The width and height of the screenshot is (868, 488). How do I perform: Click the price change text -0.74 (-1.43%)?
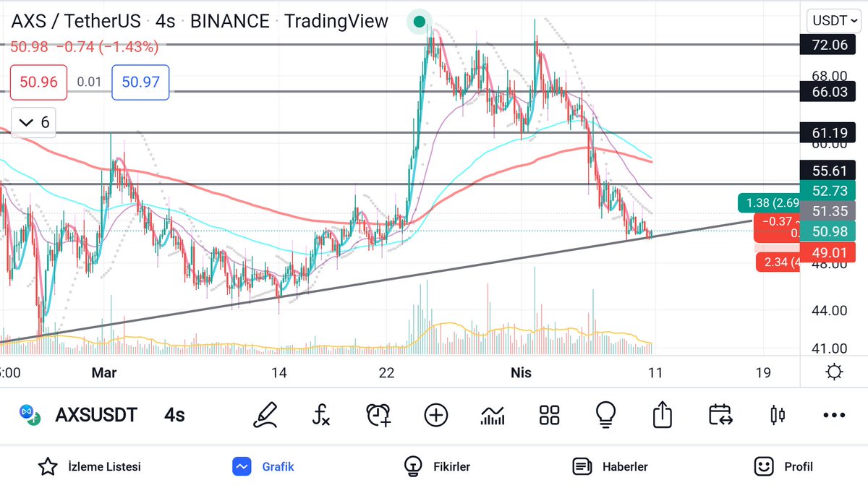(107, 47)
